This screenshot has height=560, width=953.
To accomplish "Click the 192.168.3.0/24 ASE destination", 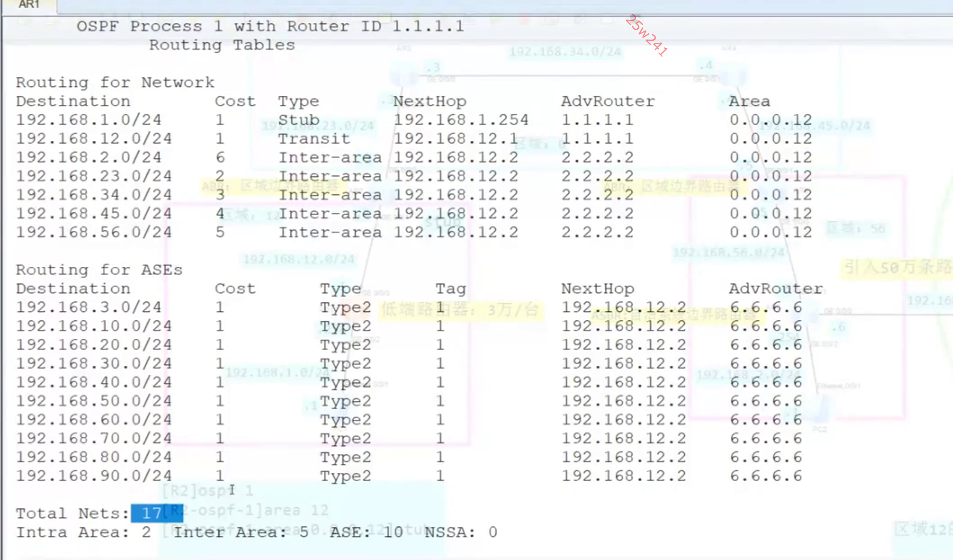I will pos(89,307).
